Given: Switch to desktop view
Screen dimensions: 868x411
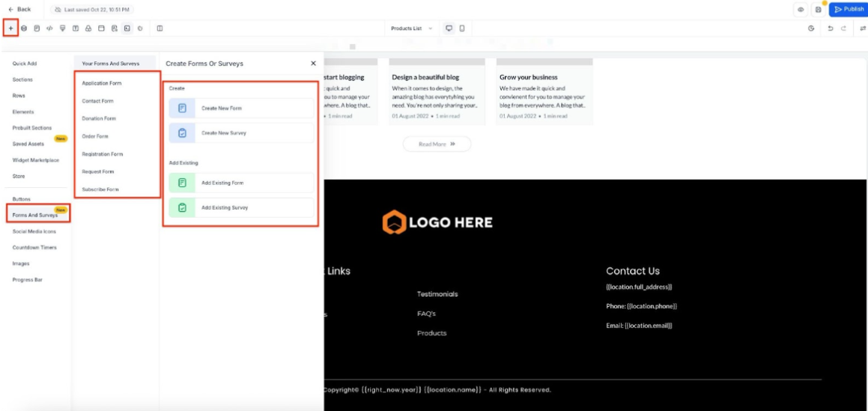Looking at the screenshot, I should click(449, 28).
